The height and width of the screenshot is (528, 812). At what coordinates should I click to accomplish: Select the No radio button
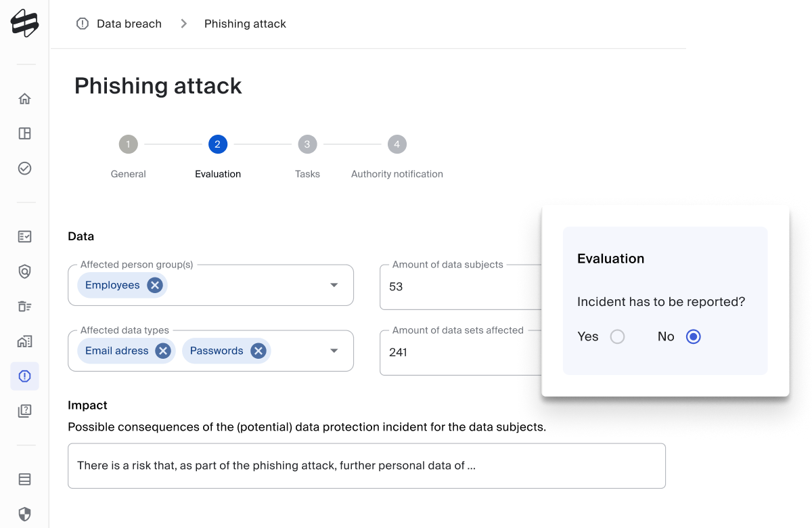(693, 336)
